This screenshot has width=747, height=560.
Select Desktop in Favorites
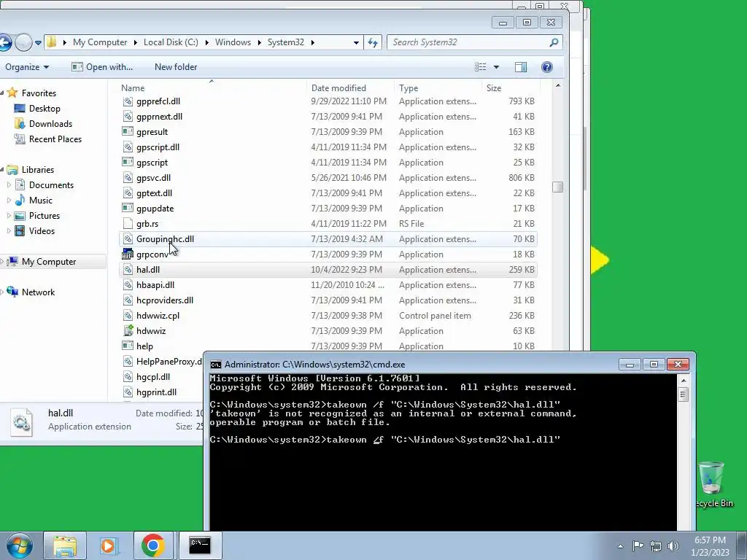pyautogui.click(x=37, y=109)
